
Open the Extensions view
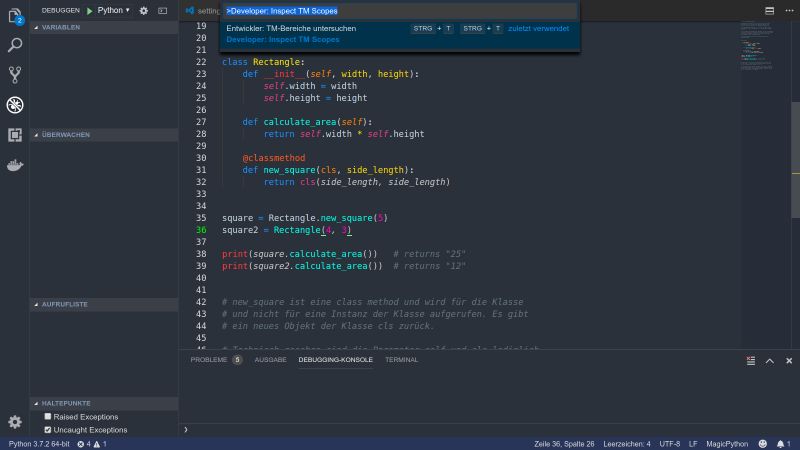[x=15, y=135]
